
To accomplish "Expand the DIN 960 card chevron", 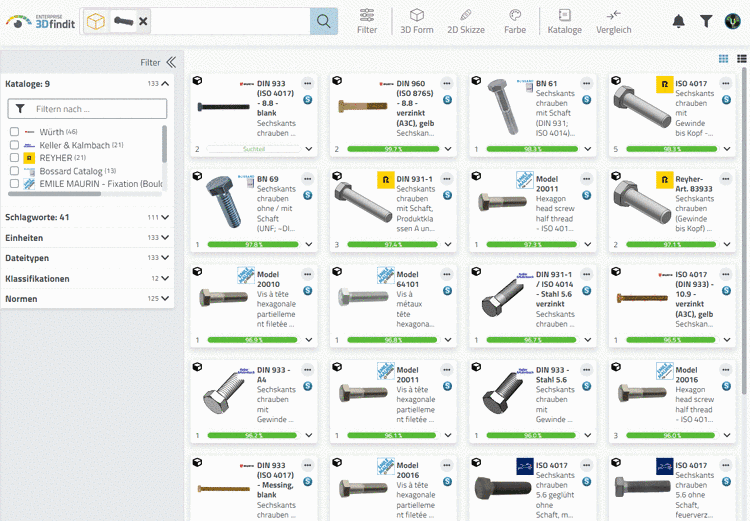I will point(448,149).
